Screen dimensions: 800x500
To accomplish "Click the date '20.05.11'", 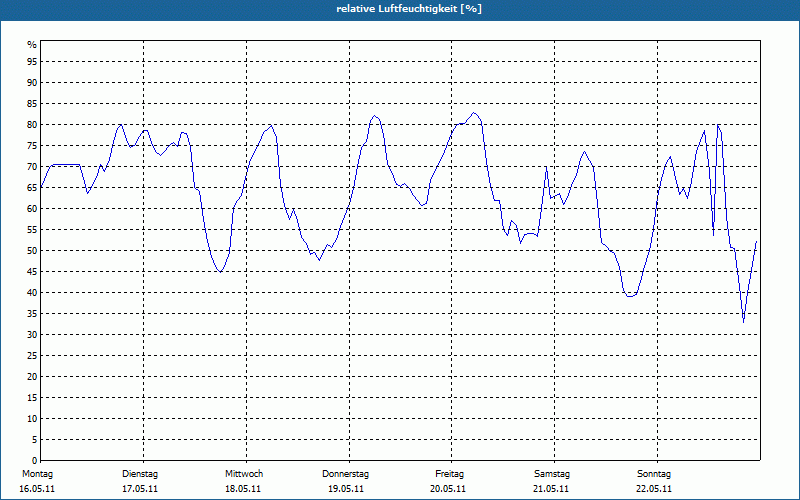I will point(448,489).
